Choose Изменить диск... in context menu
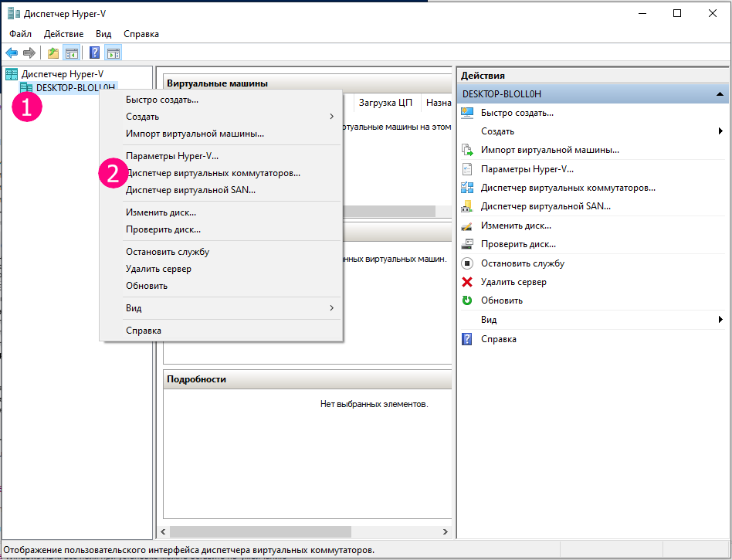This screenshot has height=560, width=732. (222, 212)
